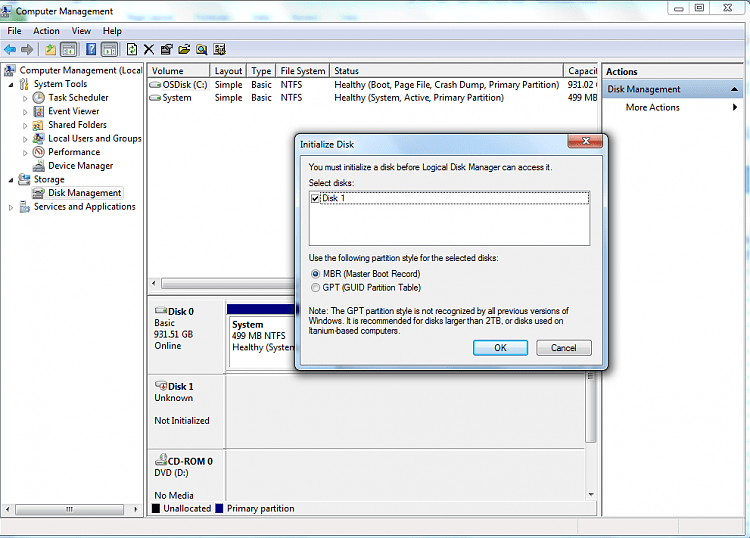Click the Task Scheduler clock icon
The height and width of the screenshot is (538, 750).
(x=39, y=98)
